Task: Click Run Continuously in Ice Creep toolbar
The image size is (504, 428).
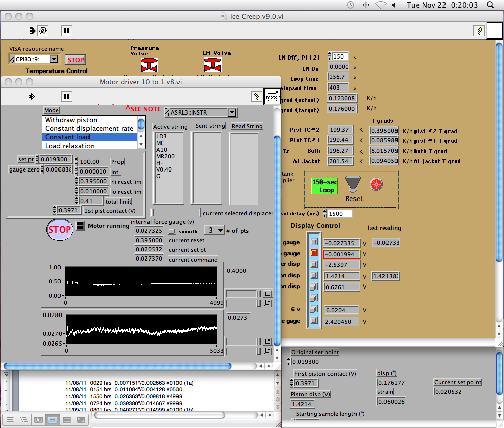Action: point(43,31)
